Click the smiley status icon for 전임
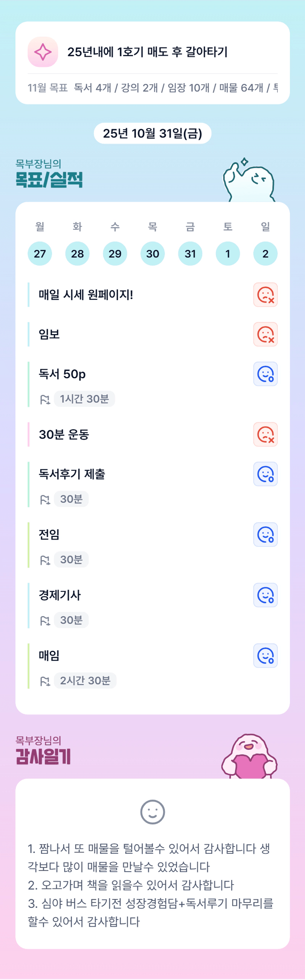The width and height of the screenshot is (305, 980). point(266,534)
